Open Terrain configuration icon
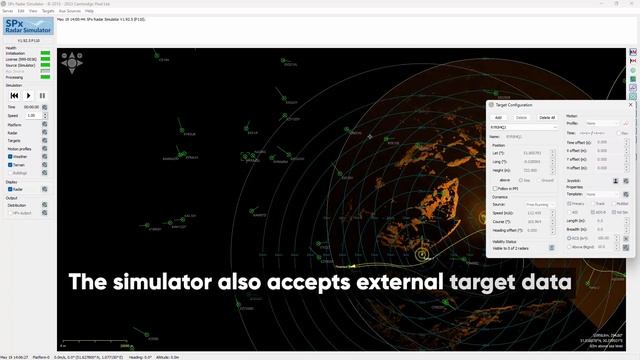 tap(44, 165)
